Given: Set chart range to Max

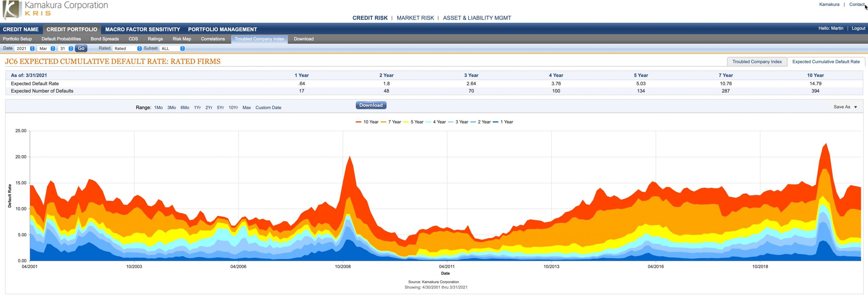Looking at the screenshot, I should tap(246, 107).
